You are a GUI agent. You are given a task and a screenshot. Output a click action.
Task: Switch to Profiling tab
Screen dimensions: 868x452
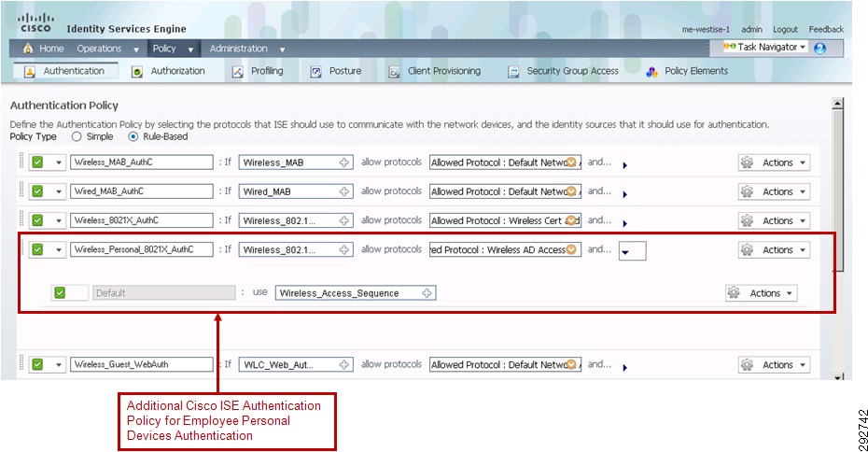(x=258, y=72)
